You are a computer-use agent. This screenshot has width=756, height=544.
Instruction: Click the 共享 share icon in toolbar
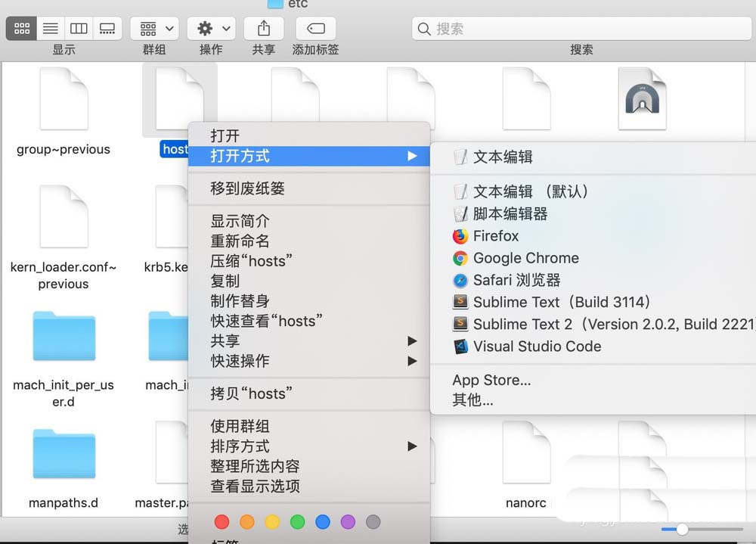point(264,28)
